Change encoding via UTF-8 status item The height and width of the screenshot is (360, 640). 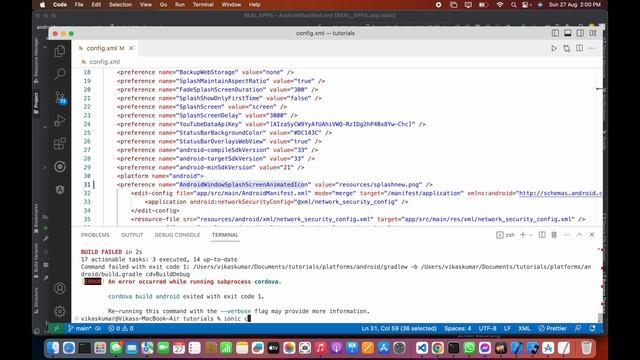487,328
